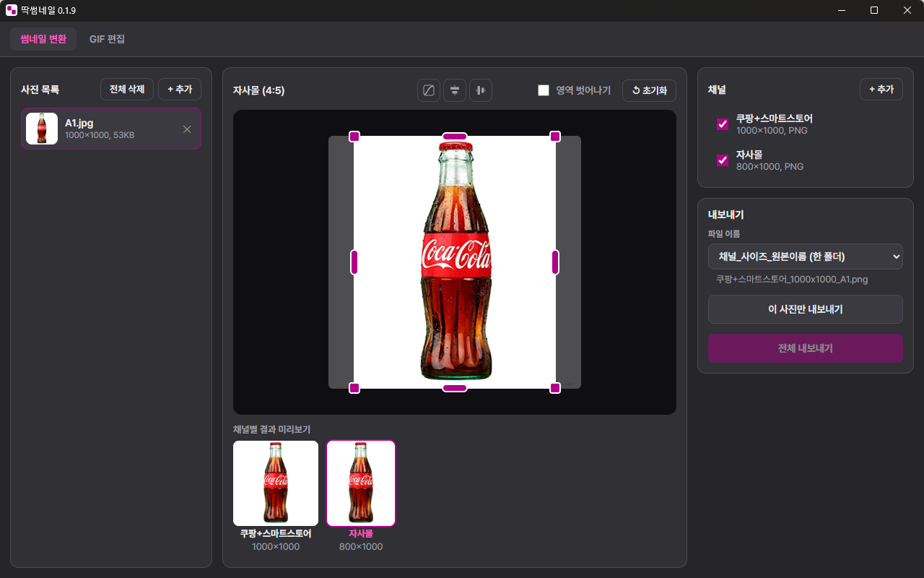Click 이 사진만 내보내기
The height and width of the screenshot is (578, 924).
806,309
